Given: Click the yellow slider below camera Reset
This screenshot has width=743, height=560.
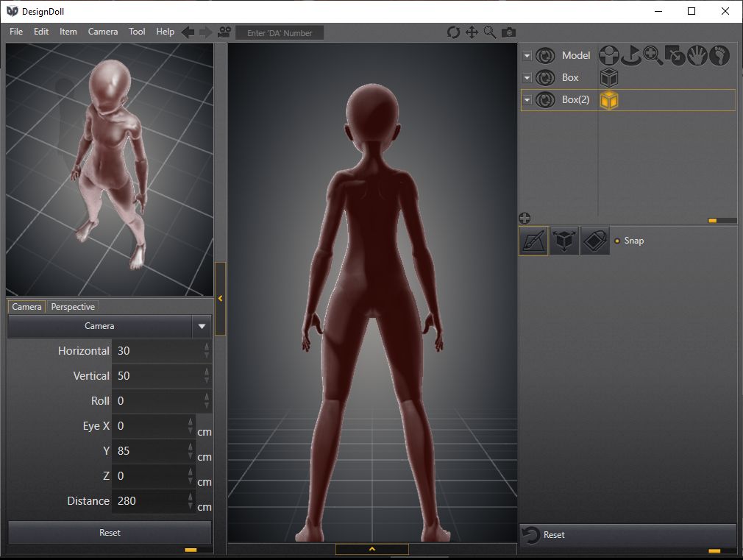Looking at the screenshot, I should click(191, 550).
